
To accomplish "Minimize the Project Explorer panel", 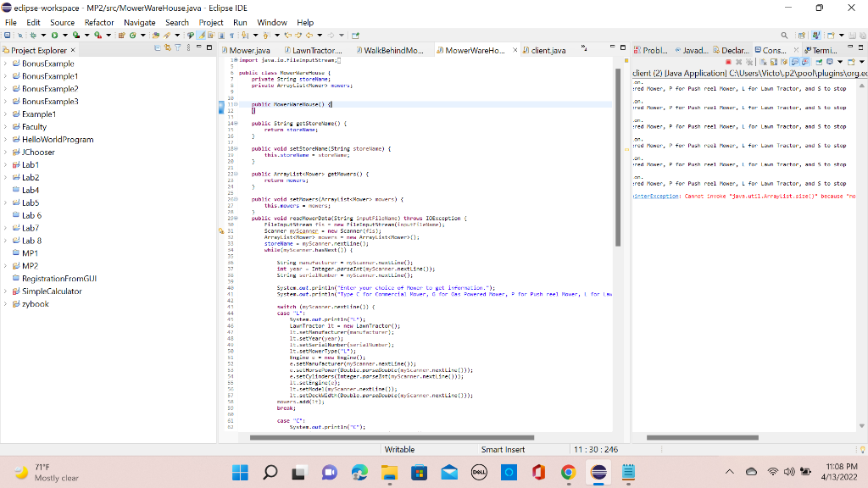I will pyautogui.click(x=198, y=48).
